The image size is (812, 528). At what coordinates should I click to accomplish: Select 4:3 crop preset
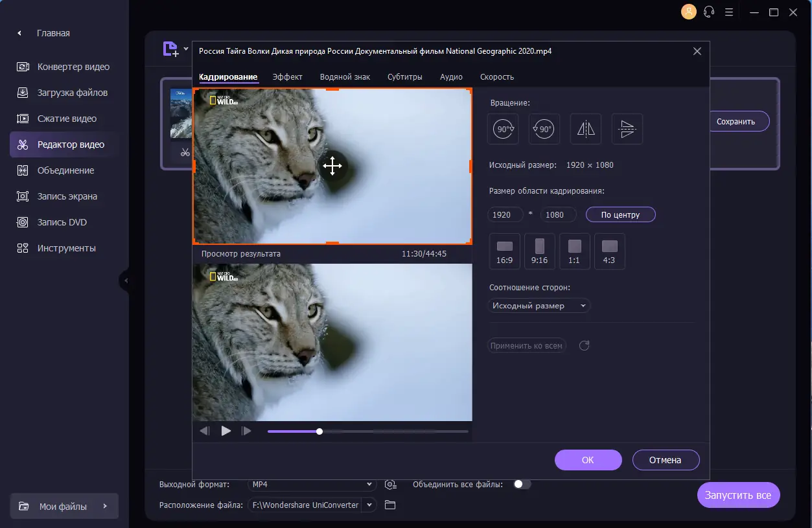click(x=610, y=251)
